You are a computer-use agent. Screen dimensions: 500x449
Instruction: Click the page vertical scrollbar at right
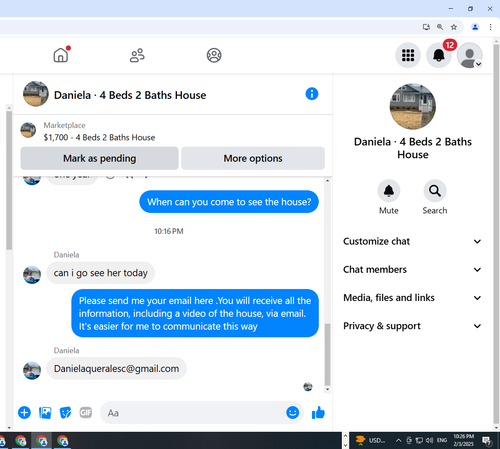[x=496, y=233]
